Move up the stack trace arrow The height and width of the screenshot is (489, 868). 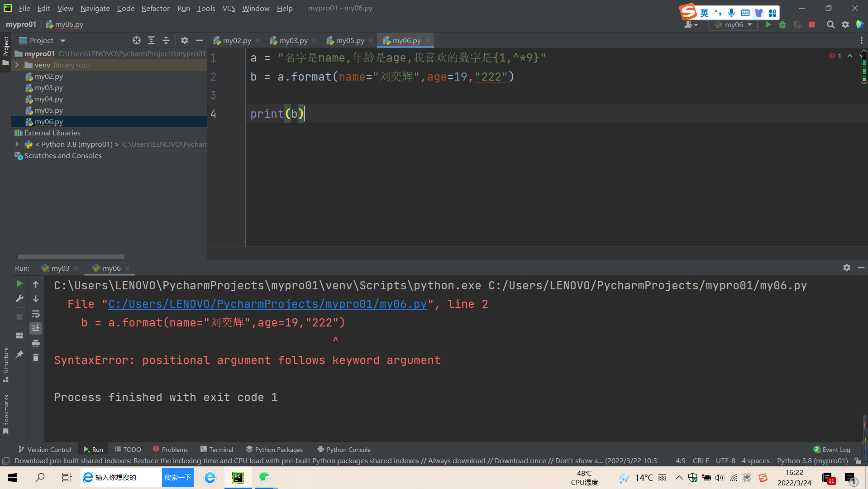click(x=36, y=284)
